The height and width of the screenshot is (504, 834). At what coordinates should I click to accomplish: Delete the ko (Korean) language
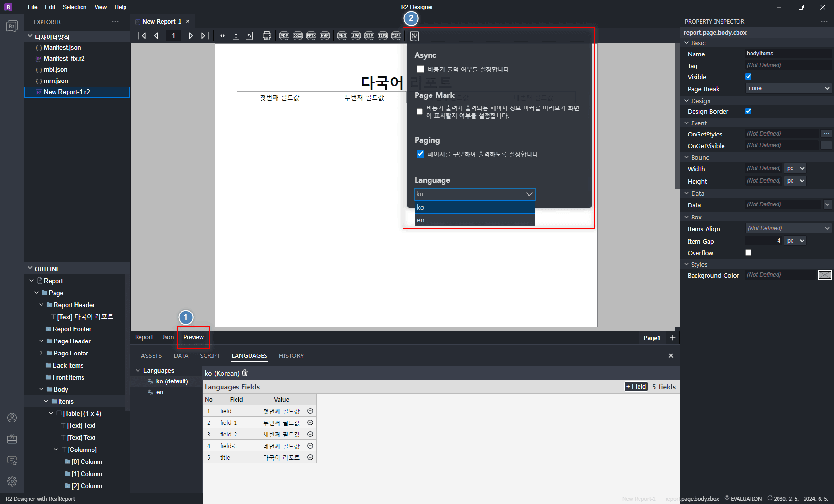(245, 373)
